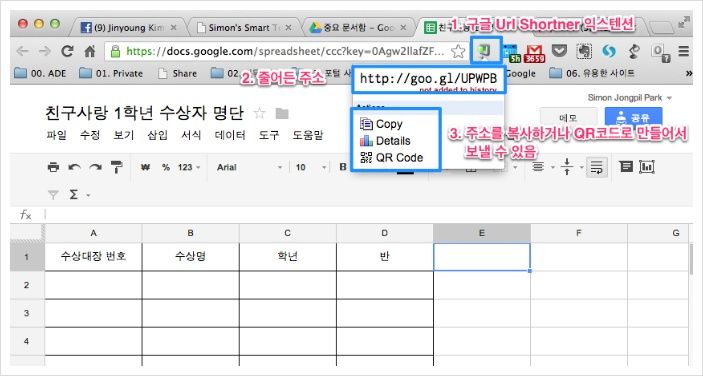703x376 pixels.
Task: Open the goo.gl URL Shortener extension icon
Action: tap(484, 51)
